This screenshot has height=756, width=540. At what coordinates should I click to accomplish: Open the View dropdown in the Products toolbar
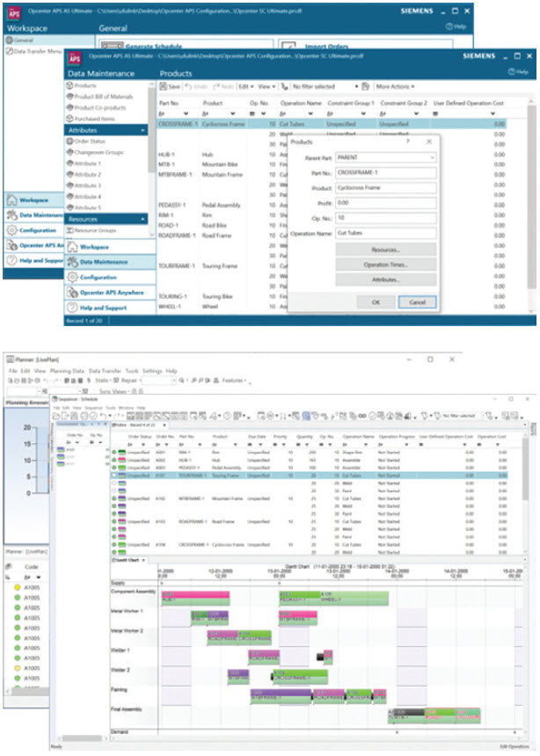pyautogui.click(x=266, y=86)
